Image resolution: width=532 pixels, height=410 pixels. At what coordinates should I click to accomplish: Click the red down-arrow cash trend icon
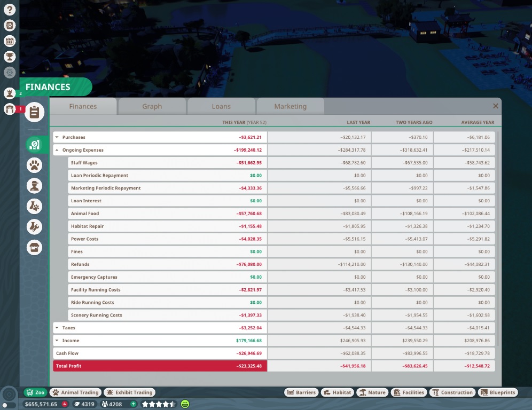(x=65, y=404)
